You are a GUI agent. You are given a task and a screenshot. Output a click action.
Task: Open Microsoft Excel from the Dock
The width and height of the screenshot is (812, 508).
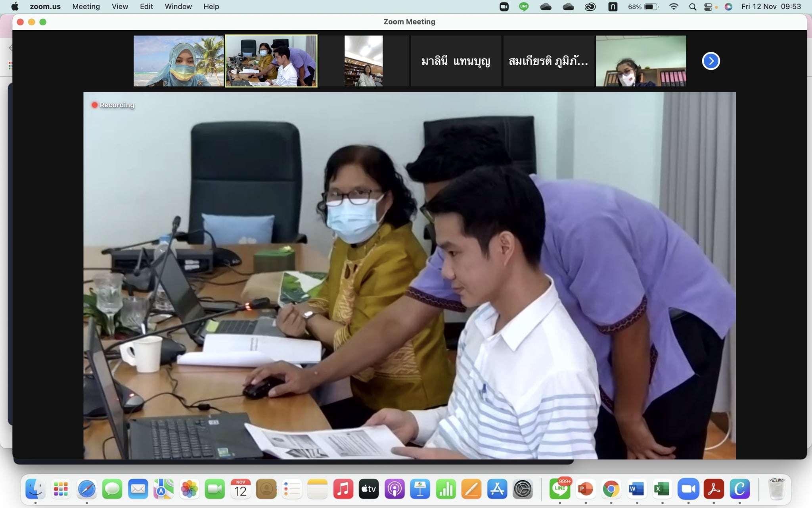coord(662,489)
